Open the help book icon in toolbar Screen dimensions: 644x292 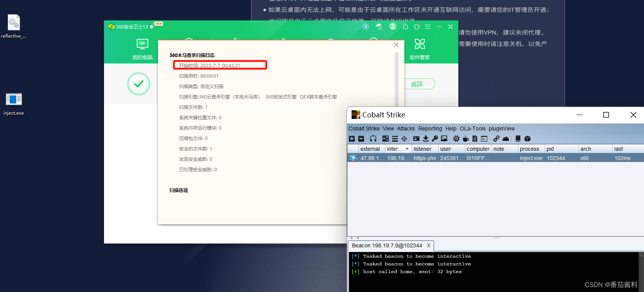[518, 138]
